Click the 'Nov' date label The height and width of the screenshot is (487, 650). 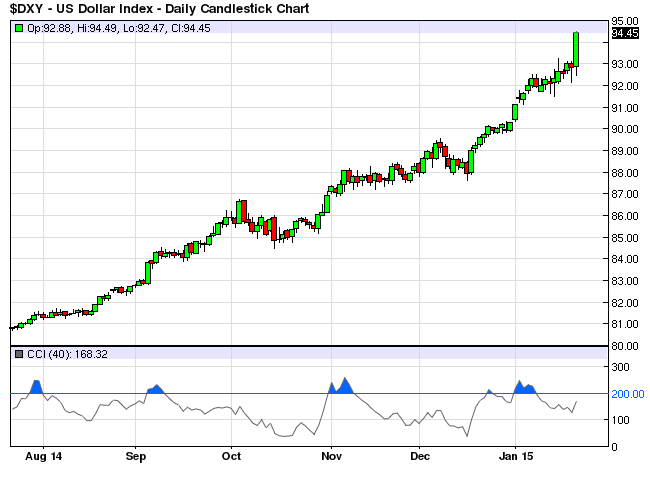coord(332,456)
